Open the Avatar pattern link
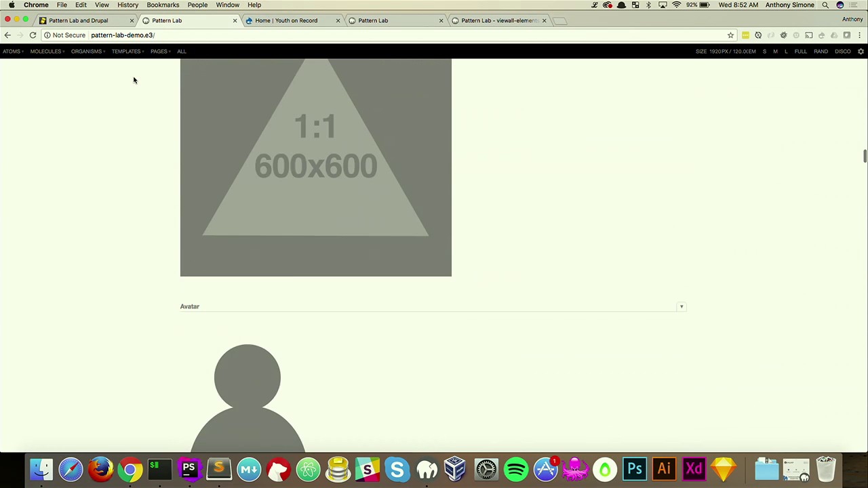868x488 pixels. tap(189, 306)
